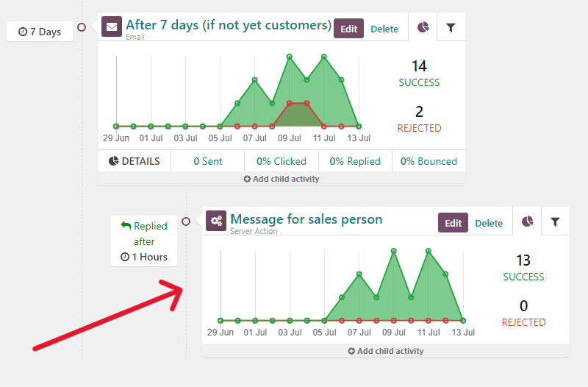This screenshot has height=387, width=588.
Task: Delete the Message for sales person activity
Action: pos(489,223)
